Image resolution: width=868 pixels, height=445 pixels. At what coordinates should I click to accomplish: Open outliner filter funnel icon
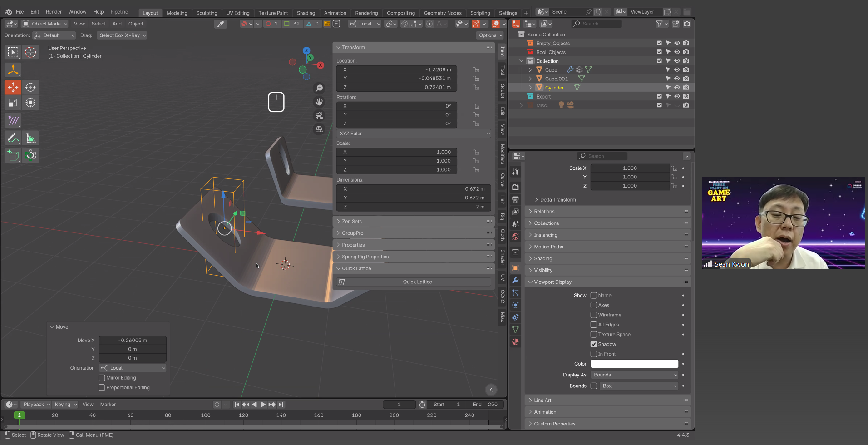659,24
